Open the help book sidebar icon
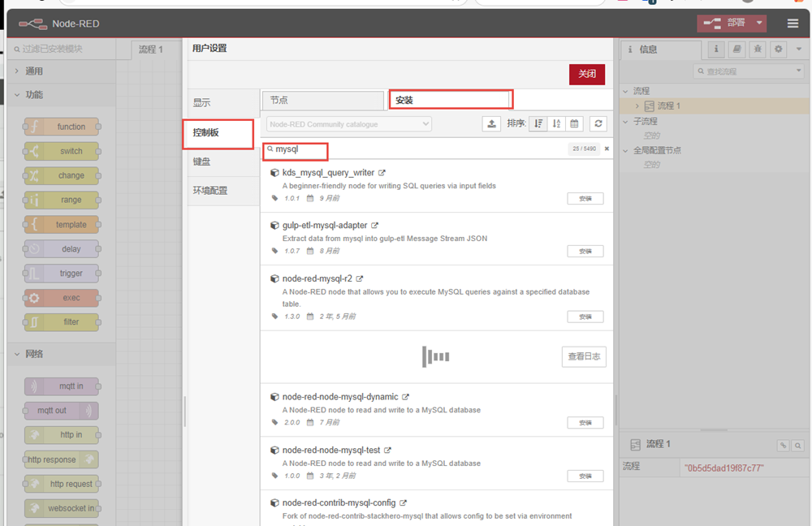The width and height of the screenshot is (812, 526). click(737, 50)
